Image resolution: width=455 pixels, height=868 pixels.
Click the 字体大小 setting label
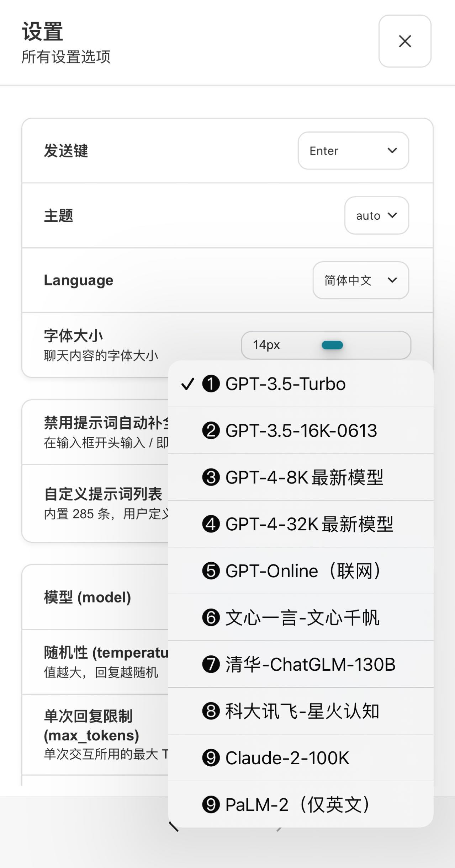click(73, 336)
